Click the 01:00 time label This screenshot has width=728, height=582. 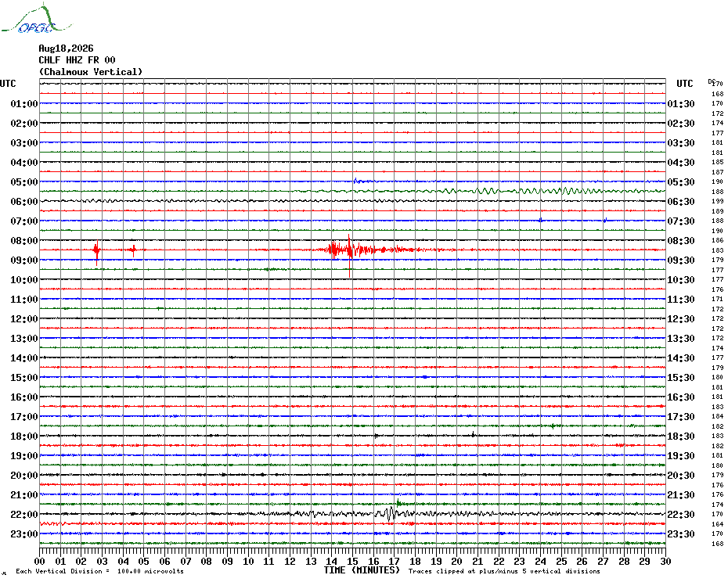click(24, 103)
